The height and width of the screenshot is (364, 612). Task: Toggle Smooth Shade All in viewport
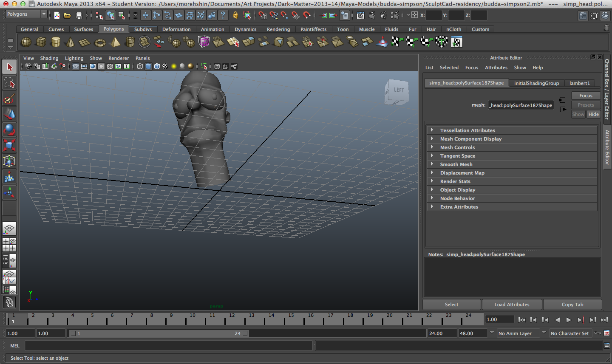tap(148, 66)
